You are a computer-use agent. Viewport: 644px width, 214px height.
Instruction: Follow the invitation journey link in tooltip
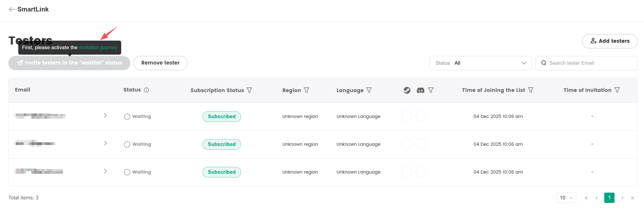click(x=98, y=47)
